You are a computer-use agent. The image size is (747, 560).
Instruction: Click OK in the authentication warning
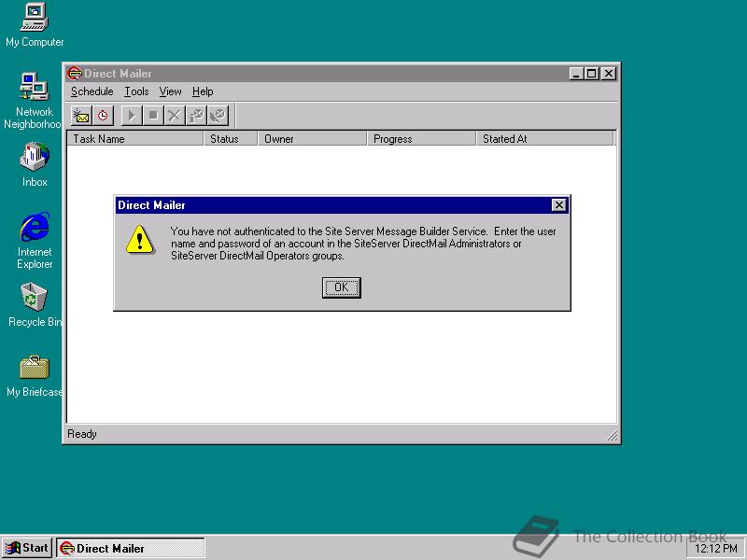(x=341, y=287)
